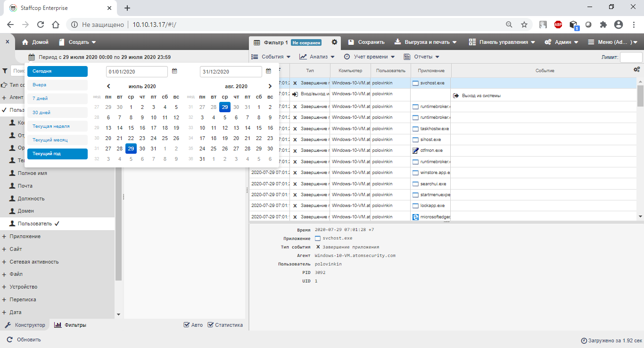The height and width of the screenshot is (348, 644).
Task: Click the Домой home icon
Action: coord(25,42)
